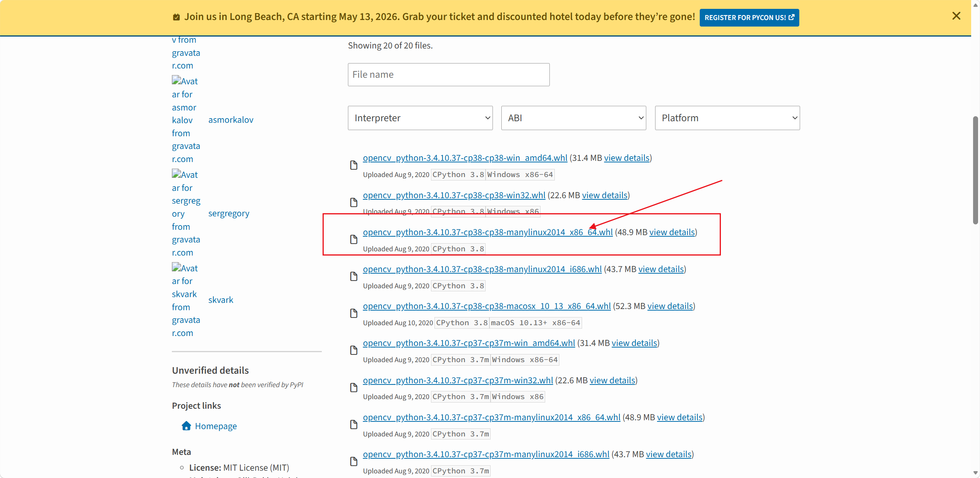This screenshot has width=980, height=478.
Task: Click 'Showing 20 of 20 files.' text
Action: [x=390, y=45]
